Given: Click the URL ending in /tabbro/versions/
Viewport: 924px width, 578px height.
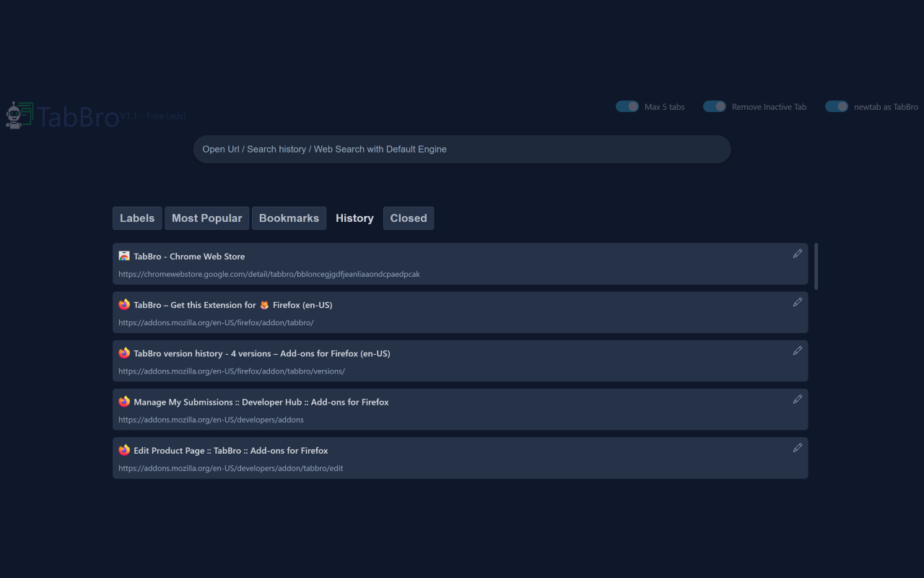Looking at the screenshot, I should tap(232, 371).
